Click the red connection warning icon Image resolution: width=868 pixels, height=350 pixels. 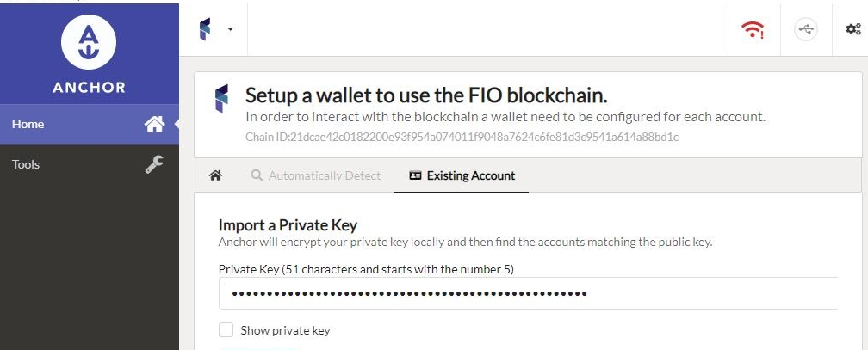(753, 29)
